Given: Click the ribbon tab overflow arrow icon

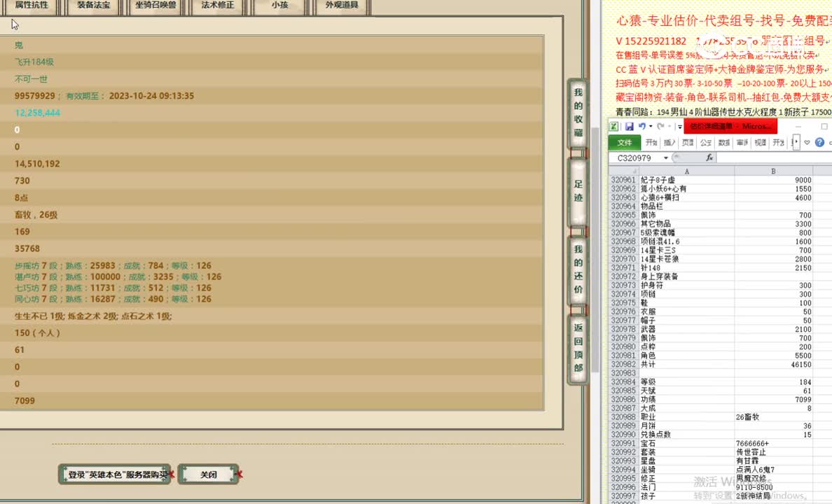Looking at the screenshot, I should [795, 141].
